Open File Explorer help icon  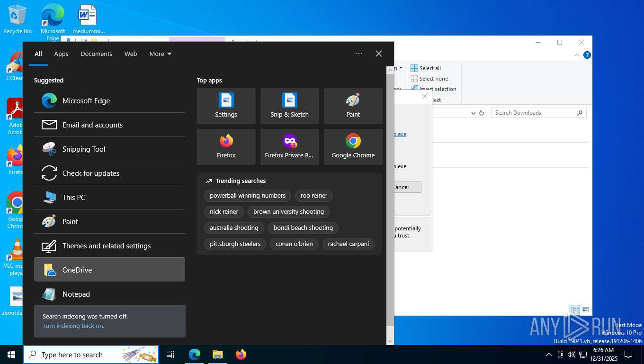coord(587,55)
